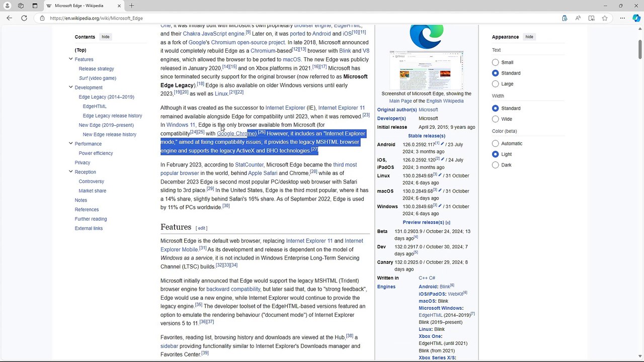Collapse the Reception section in Contents

pos(70,171)
